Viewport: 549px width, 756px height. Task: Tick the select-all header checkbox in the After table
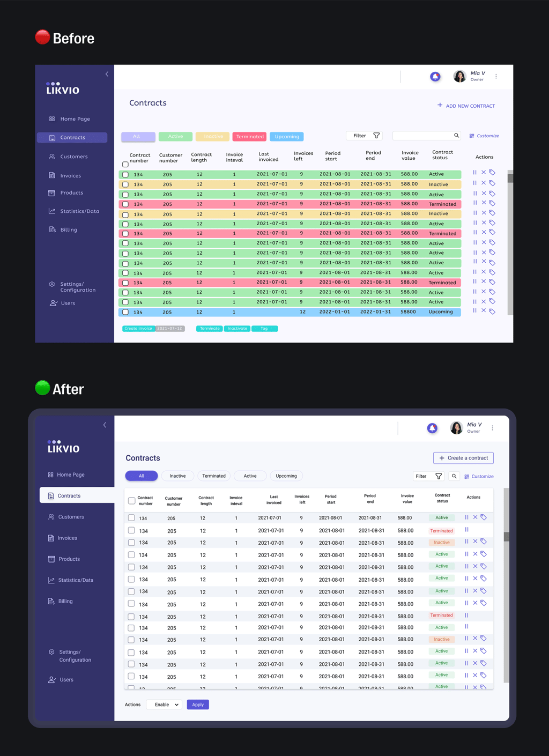131,501
